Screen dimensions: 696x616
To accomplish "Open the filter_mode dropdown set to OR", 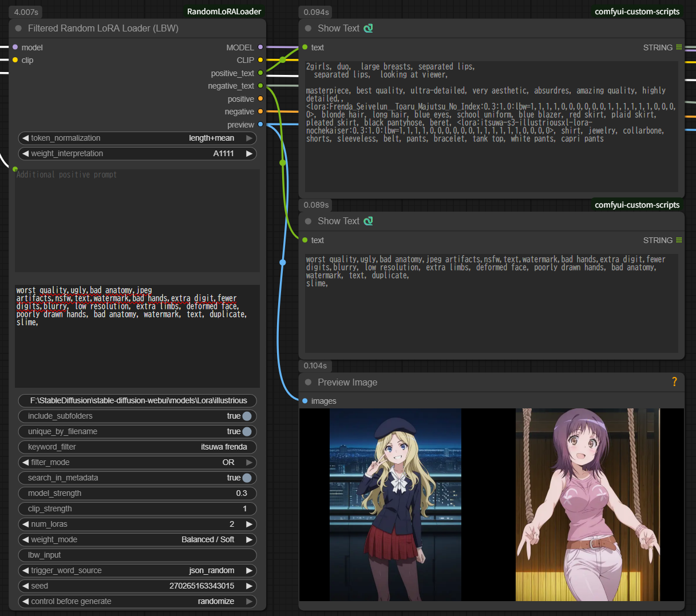I will [137, 462].
